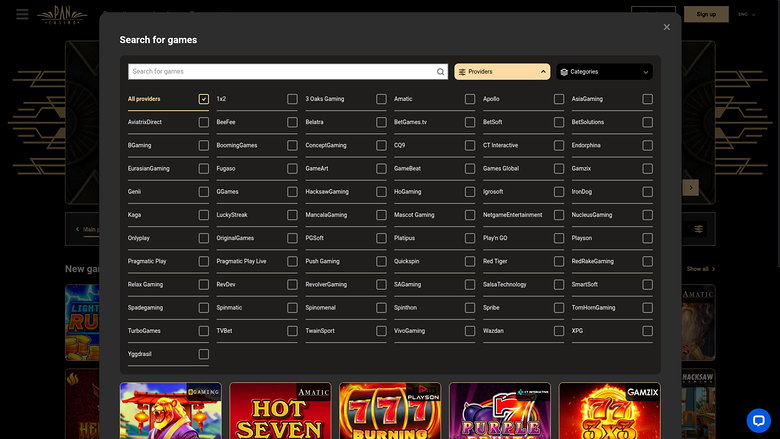Check the Quickspin checkbox
This screenshot has height=439, width=780.
pyautogui.click(x=470, y=261)
